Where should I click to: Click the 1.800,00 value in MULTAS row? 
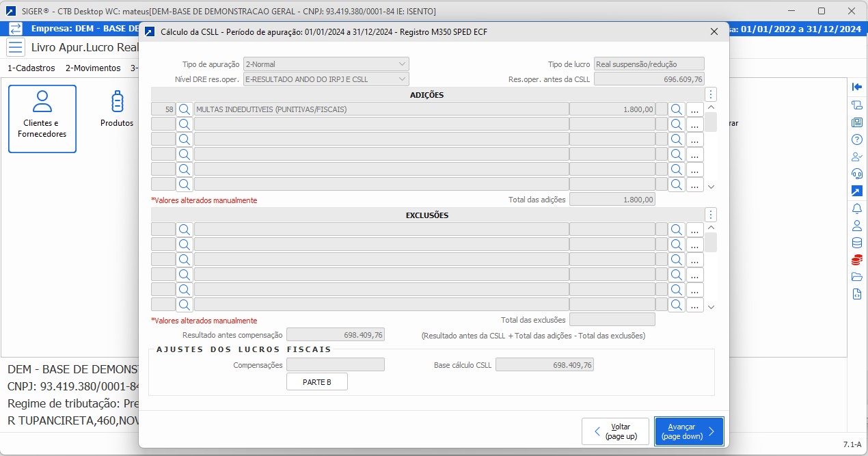pyautogui.click(x=612, y=109)
